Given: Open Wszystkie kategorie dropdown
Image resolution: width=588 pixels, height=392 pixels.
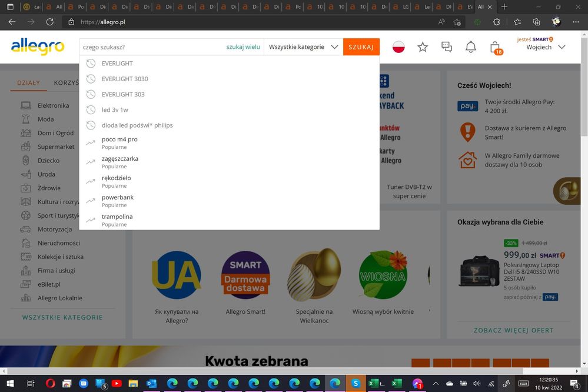Looking at the screenshot, I should 303,47.
